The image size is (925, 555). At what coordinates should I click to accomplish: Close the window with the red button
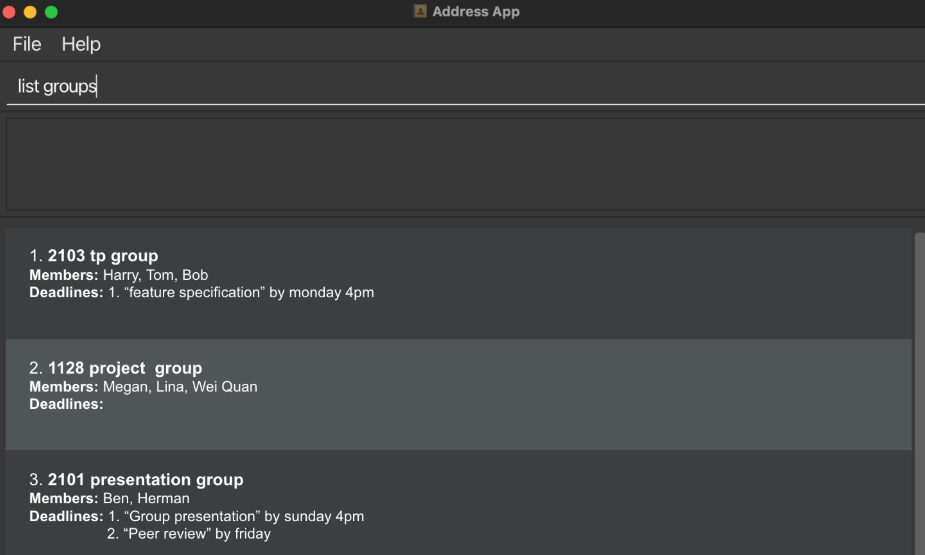tap(9, 12)
